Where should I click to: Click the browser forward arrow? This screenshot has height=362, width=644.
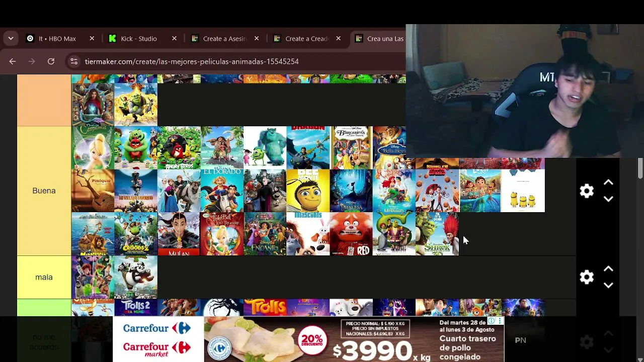pyautogui.click(x=32, y=61)
